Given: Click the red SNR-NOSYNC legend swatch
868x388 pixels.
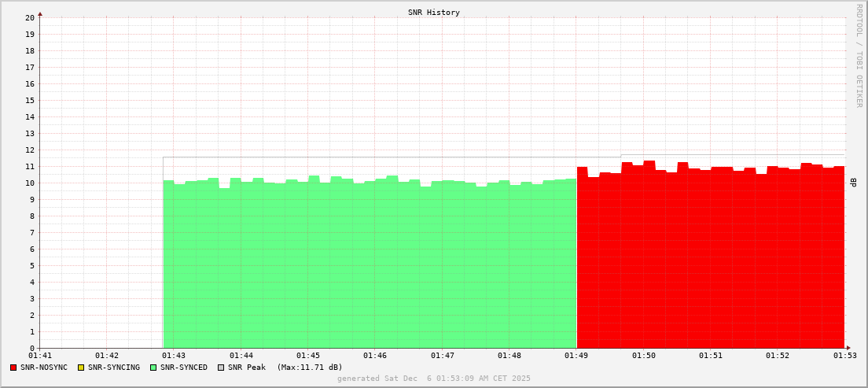Looking at the screenshot, I should click(13, 368).
